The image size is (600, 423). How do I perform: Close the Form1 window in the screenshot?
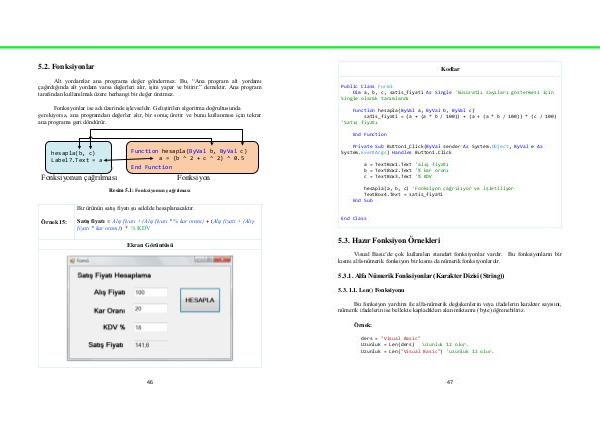pyautogui.click(x=222, y=260)
